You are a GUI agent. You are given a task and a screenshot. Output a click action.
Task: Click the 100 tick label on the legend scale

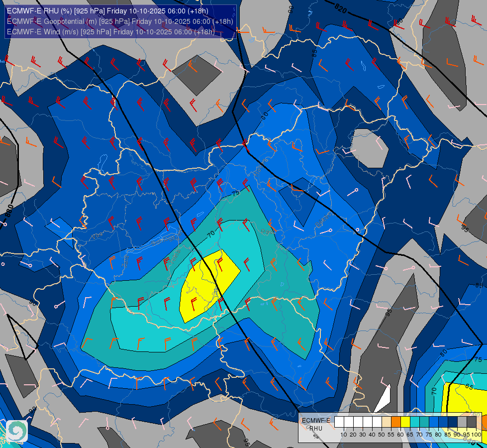point(476,435)
